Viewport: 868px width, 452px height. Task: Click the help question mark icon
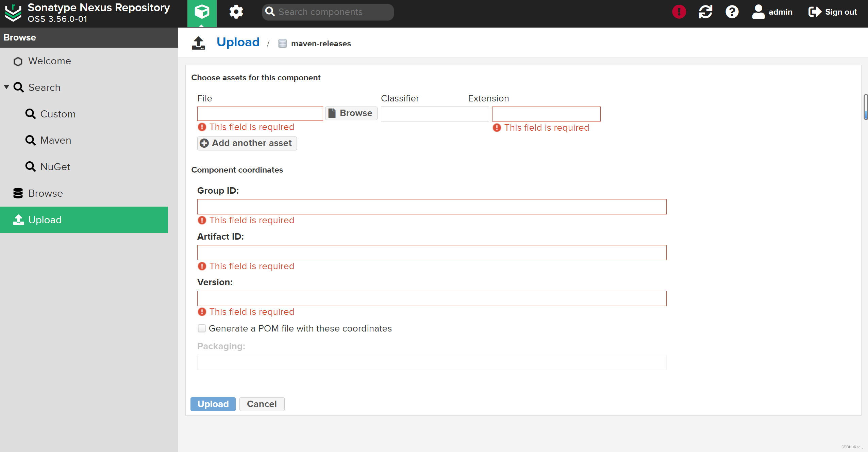pyautogui.click(x=733, y=12)
